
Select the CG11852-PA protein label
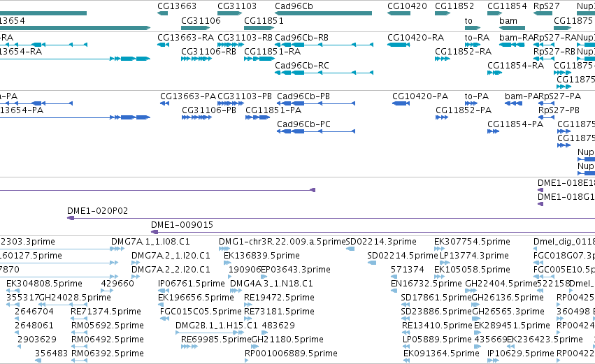[x=464, y=110]
